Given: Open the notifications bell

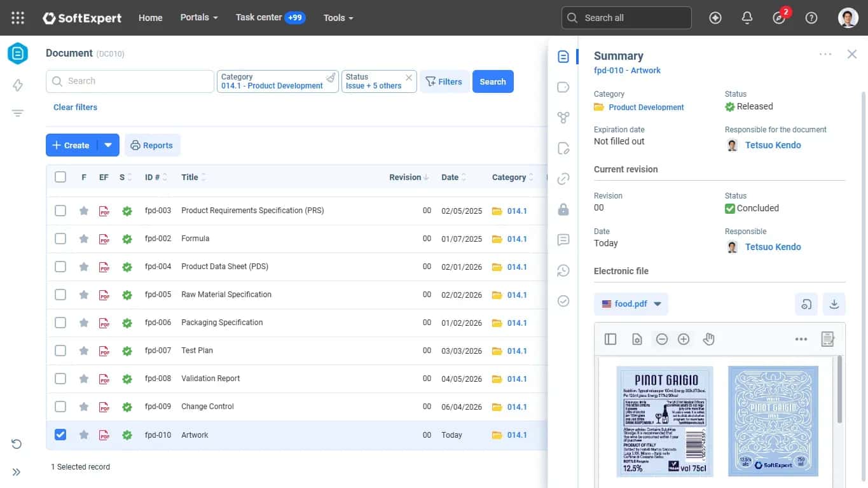Looking at the screenshot, I should coord(747,18).
